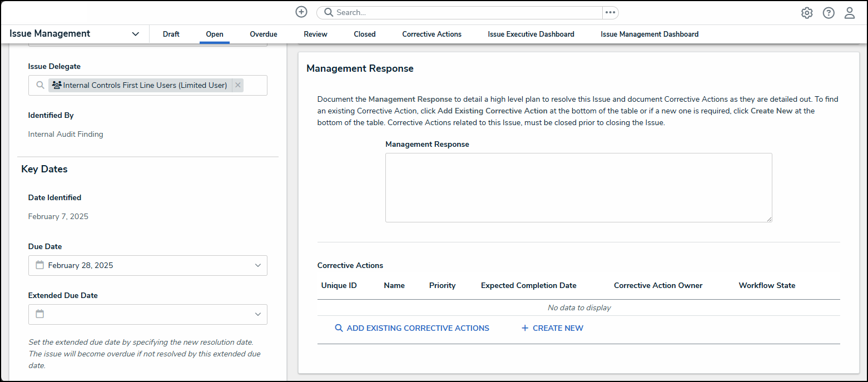Click CREATE NEW to add a corrective action
This screenshot has height=382, width=868.
click(552, 328)
